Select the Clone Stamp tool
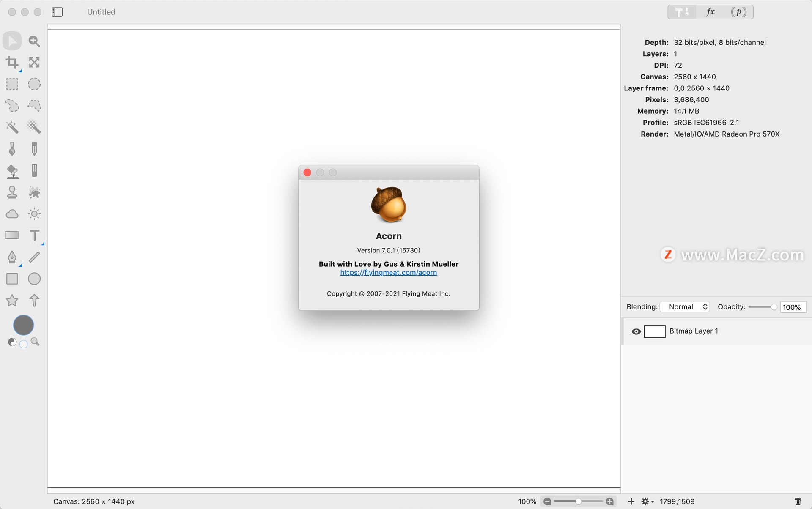The height and width of the screenshot is (509, 812). pos(12,192)
